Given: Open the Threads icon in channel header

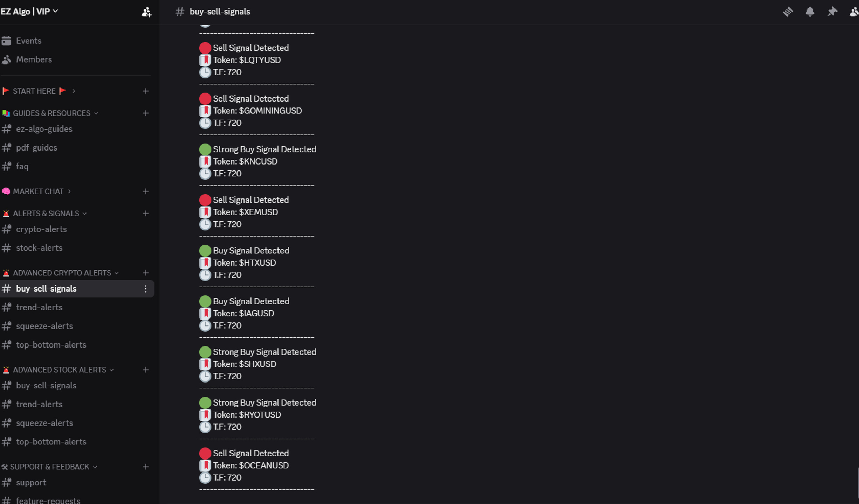Looking at the screenshot, I should click(x=788, y=12).
